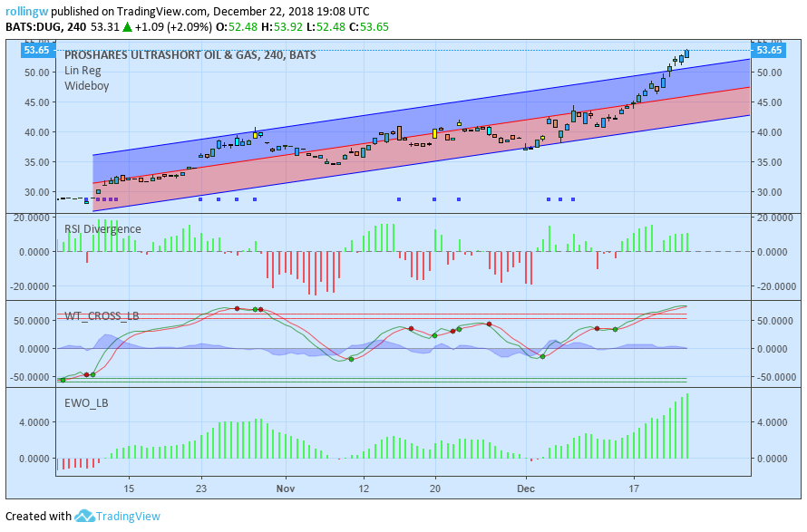
Task: Click the H:53.92 high value
Action: (x=282, y=27)
